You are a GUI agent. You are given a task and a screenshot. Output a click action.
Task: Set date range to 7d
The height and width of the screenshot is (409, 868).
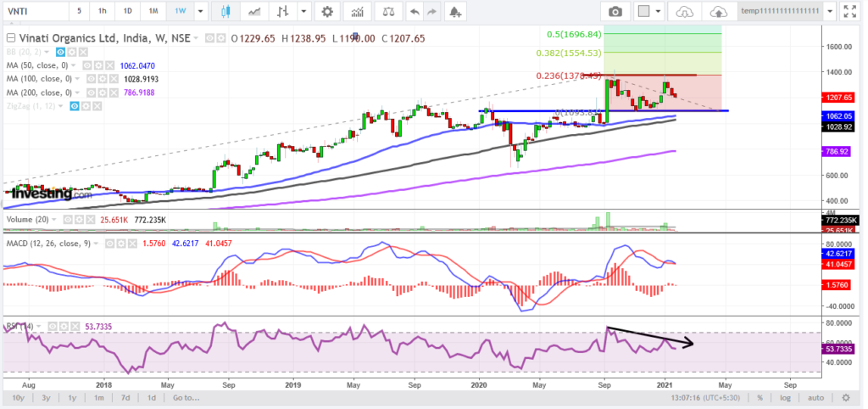(x=125, y=397)
